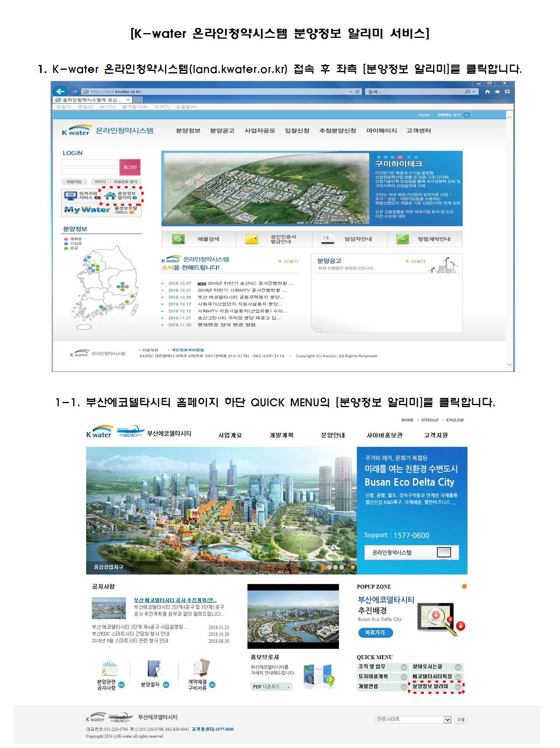Open the 분양정보 top menu
560x748 pixels.
(x=188, y=130)
